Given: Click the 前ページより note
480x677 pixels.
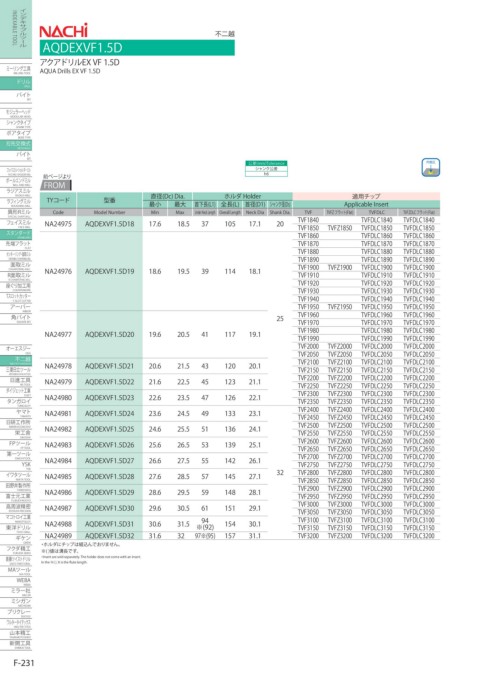Looking at the screenshot, I should 57,176.
